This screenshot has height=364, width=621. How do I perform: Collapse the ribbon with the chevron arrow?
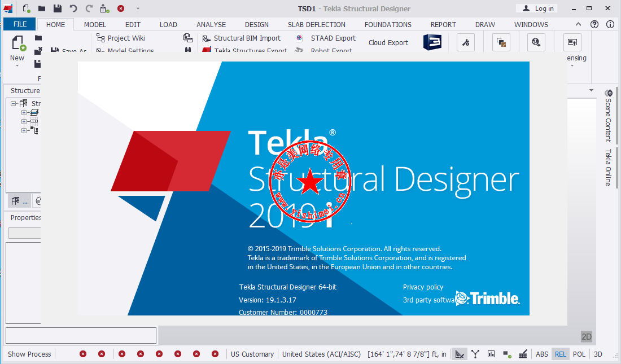point(578,24)
